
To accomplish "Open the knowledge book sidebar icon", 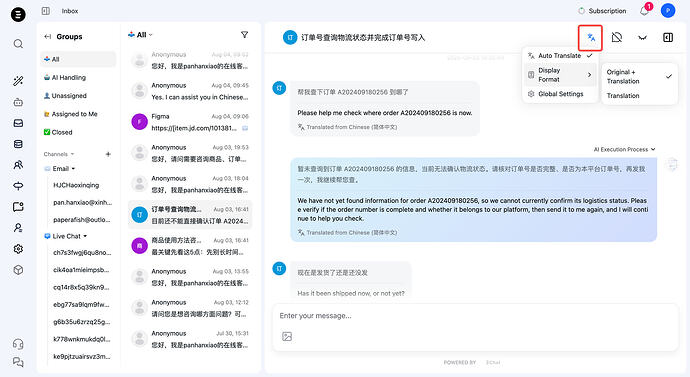I will (x=18, y=207).
